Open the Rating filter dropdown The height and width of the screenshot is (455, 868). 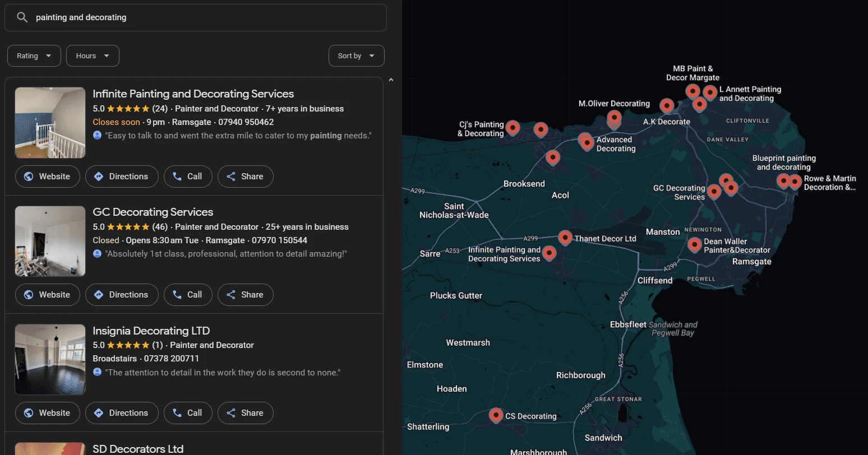coord(34,56)
